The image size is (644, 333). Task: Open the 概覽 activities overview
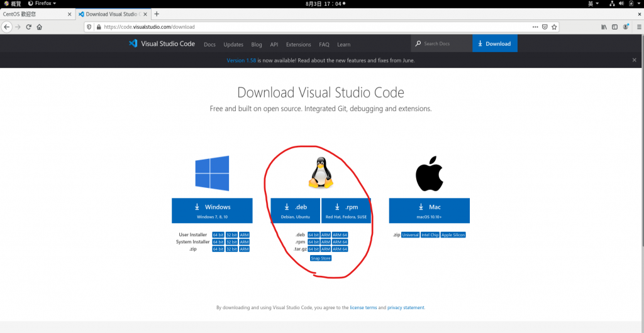click(13, 3)
